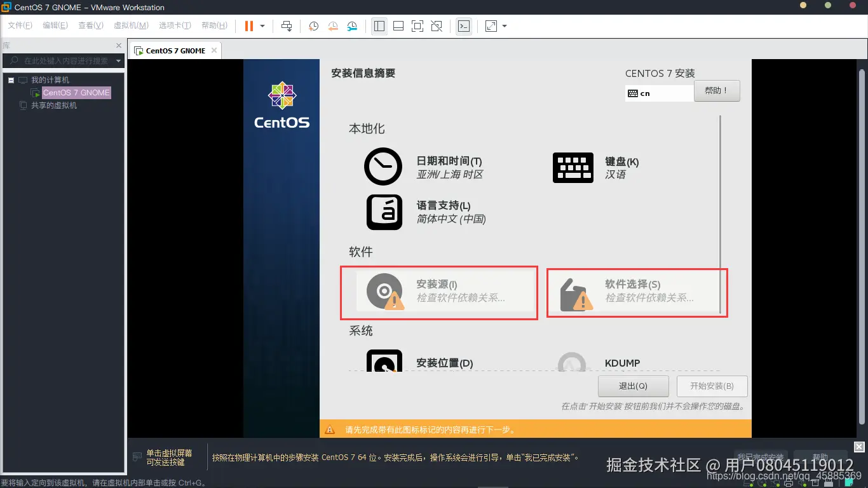868x488 pixels.
Task: Toggle the library sidebar view
Action: [379, 26]
